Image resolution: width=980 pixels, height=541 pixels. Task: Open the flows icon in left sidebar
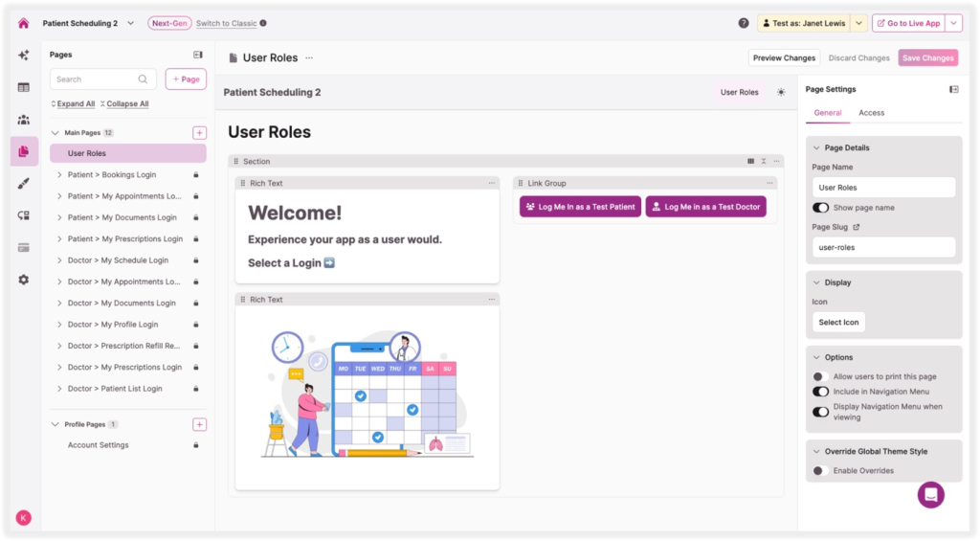24,215
